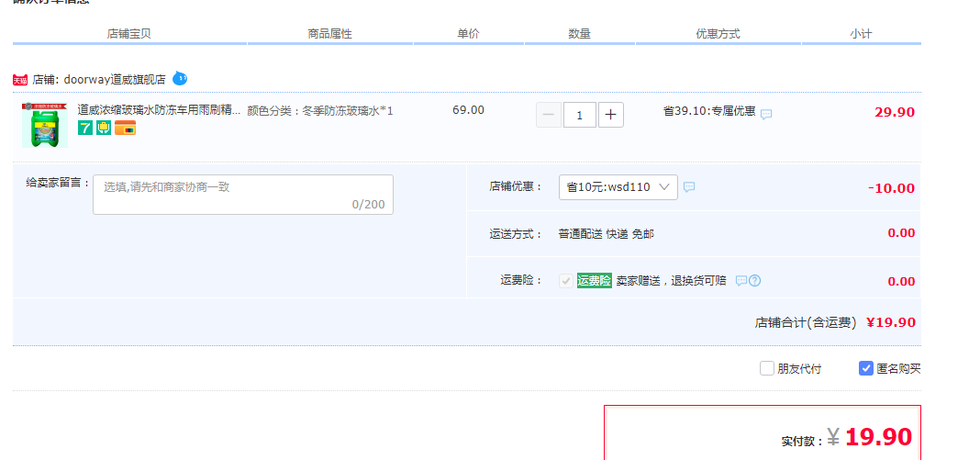Click the unit price 69.00
980x460 pixels.
[x=468, y=110]
